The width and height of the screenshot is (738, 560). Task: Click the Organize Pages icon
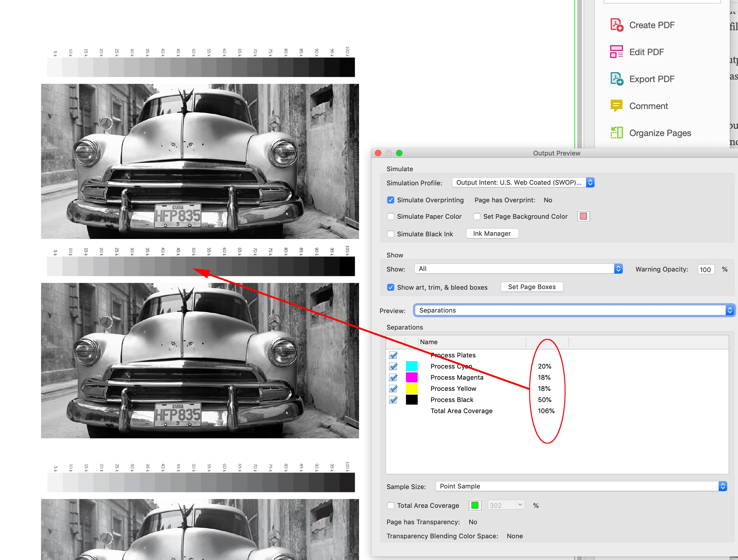tap(616, 133)
